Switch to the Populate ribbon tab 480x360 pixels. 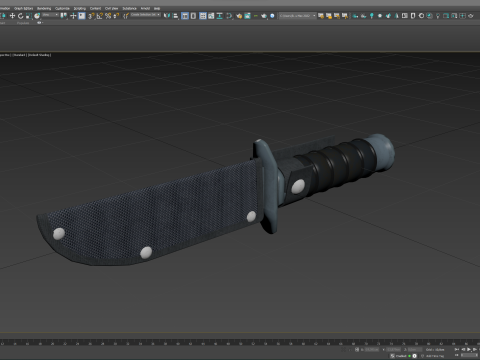pos(23,23)
